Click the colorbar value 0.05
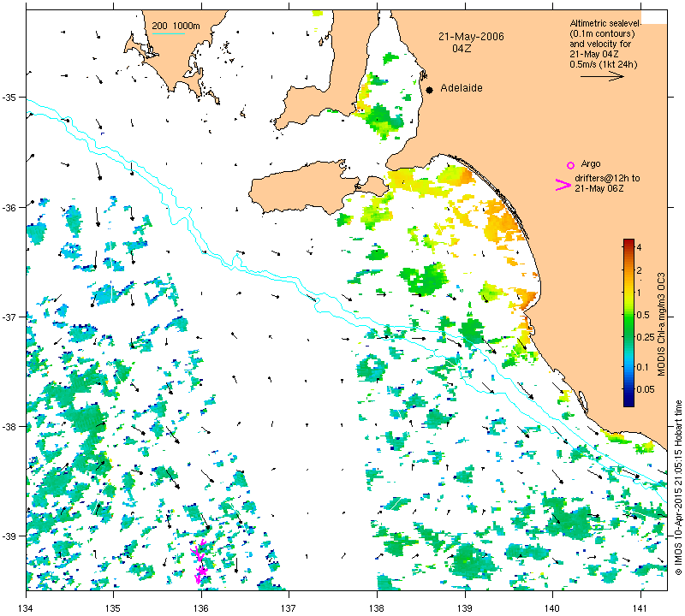Viewport: 685px width, 616px height. tap(646, 389)
